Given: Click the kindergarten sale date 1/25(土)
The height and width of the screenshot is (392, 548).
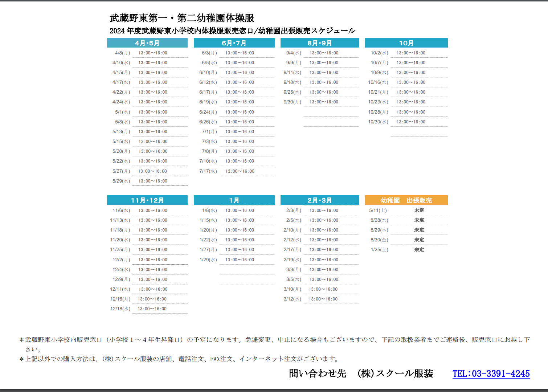Looking at the screenshot, I should tap(379, 250).
